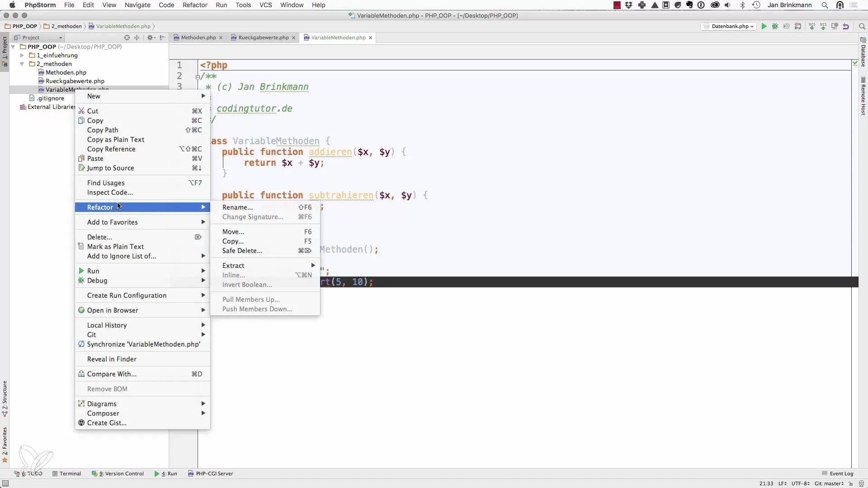The width and height of the screenshot is (868, 488).
Task: Click PHP_OOP breadcrumb in navigation bar
Action: tap(21, 26)
